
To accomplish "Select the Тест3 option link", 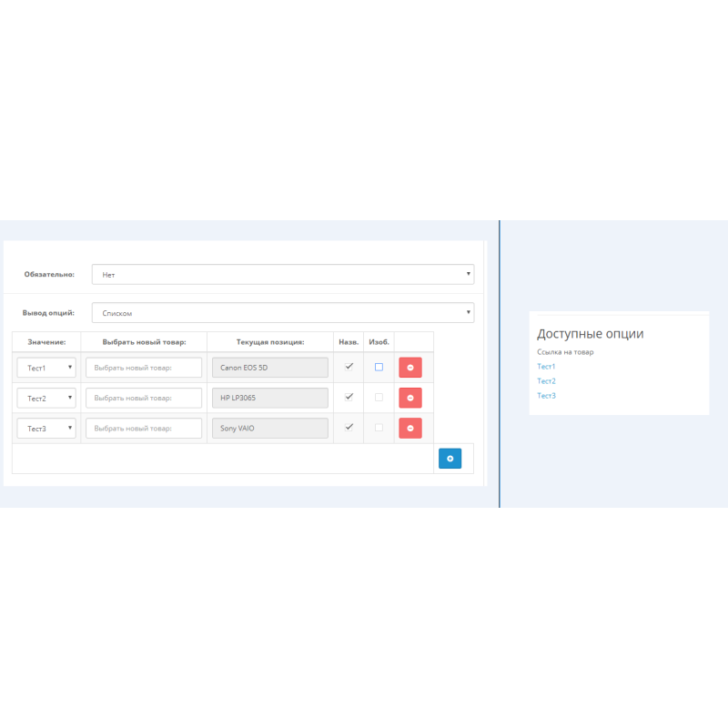I will coord(546,395).
